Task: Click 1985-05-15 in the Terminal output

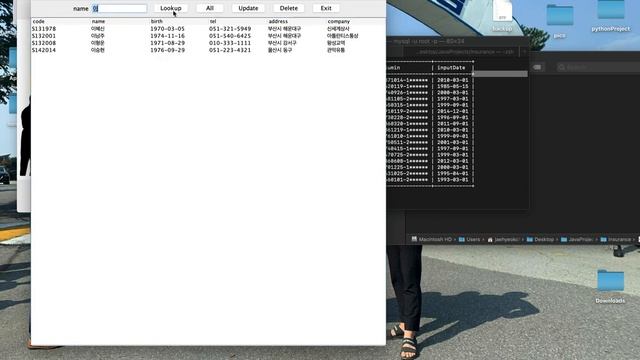Action: 453,87
